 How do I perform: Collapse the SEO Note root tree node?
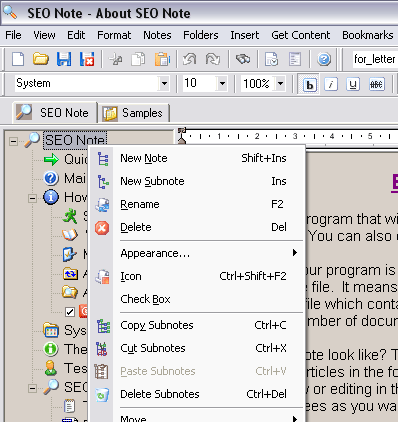click(x=13, y=141)
